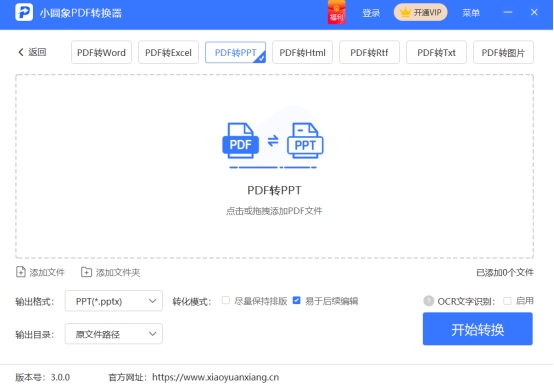554x388 pixels.
Task: Click the OCR文字识别 label
Action: pyautogui.click(x=466, y=301)
